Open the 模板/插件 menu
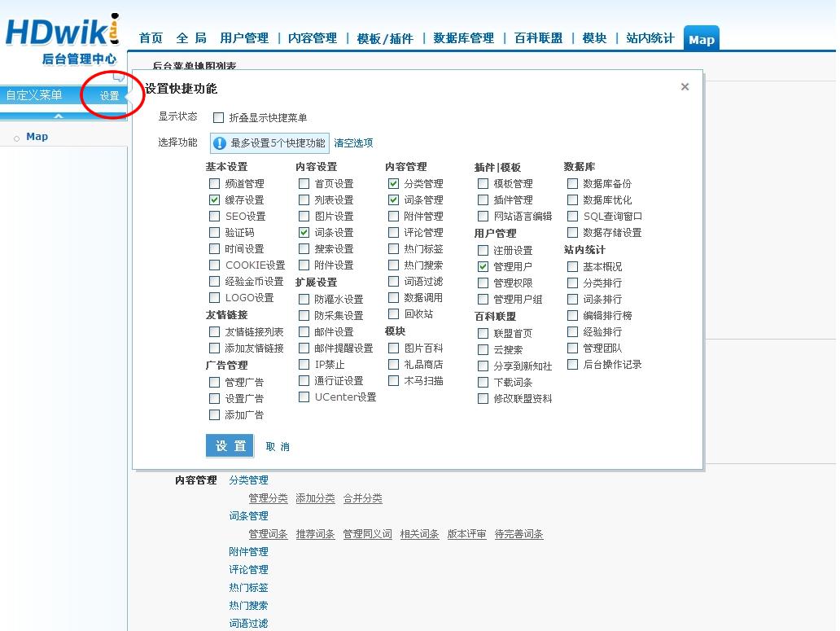840x631 pixels. pos(385,38)
